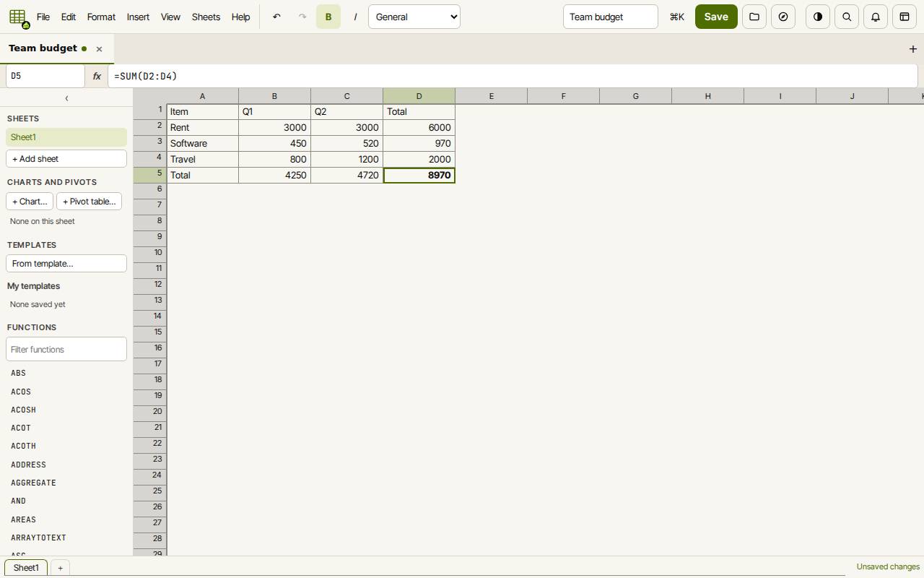Click the D5 cell name box
This screenshot has height=578, width=924.
tap(45, 76)
